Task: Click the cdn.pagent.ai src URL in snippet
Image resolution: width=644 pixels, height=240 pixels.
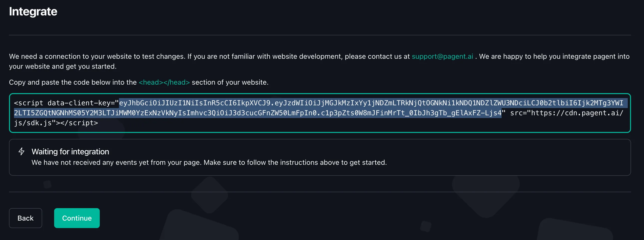Action: tap(575, 113)
